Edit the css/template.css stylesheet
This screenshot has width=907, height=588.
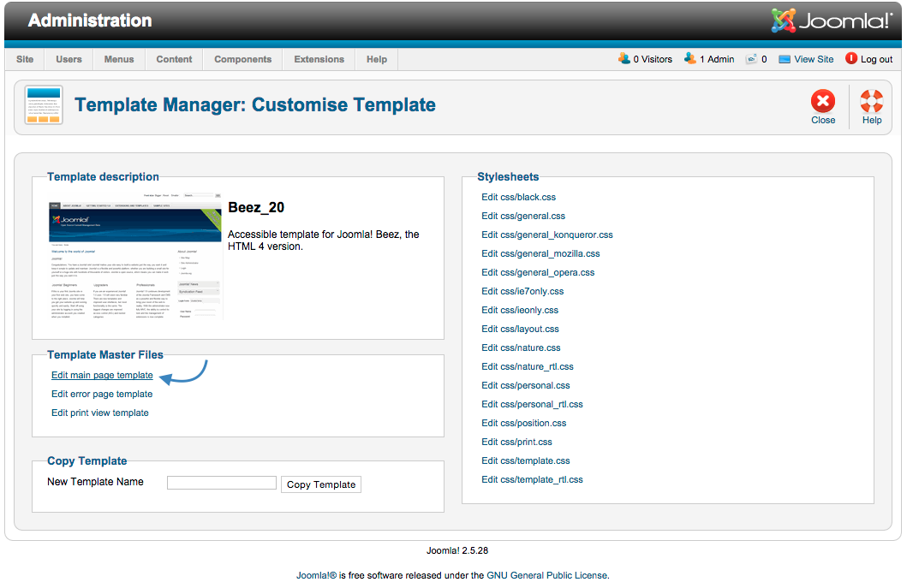[x=526, y=460]
